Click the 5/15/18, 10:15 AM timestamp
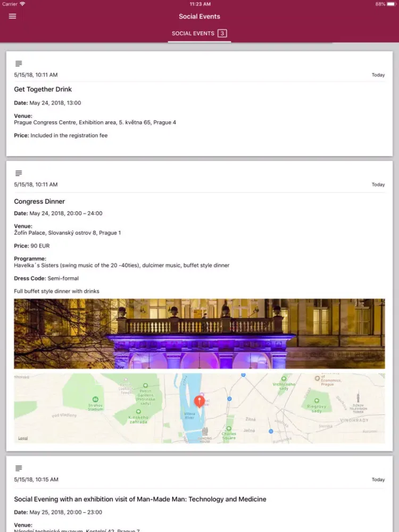The image size is (399, 532). click(36, 480)
